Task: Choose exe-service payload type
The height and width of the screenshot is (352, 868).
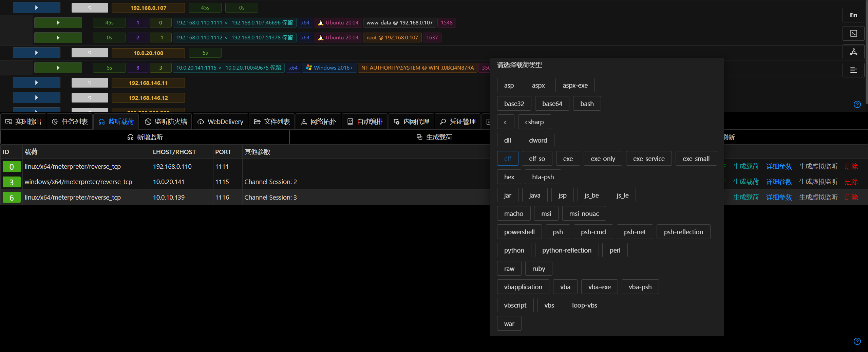Action: click(x=649, y=159)
